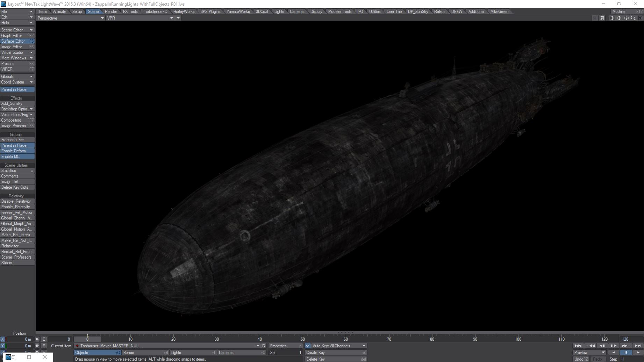The width and height of the screenshot is (644, 362).
Task: Click the Create Key button
Action: point(336,353)
